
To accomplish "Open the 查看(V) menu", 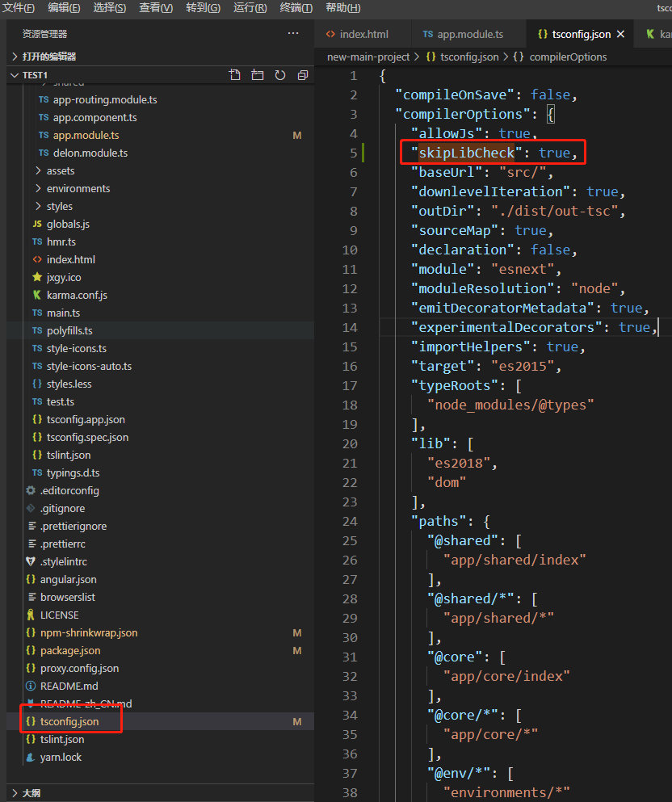I will pyautogui.click(x=156, y=7).
